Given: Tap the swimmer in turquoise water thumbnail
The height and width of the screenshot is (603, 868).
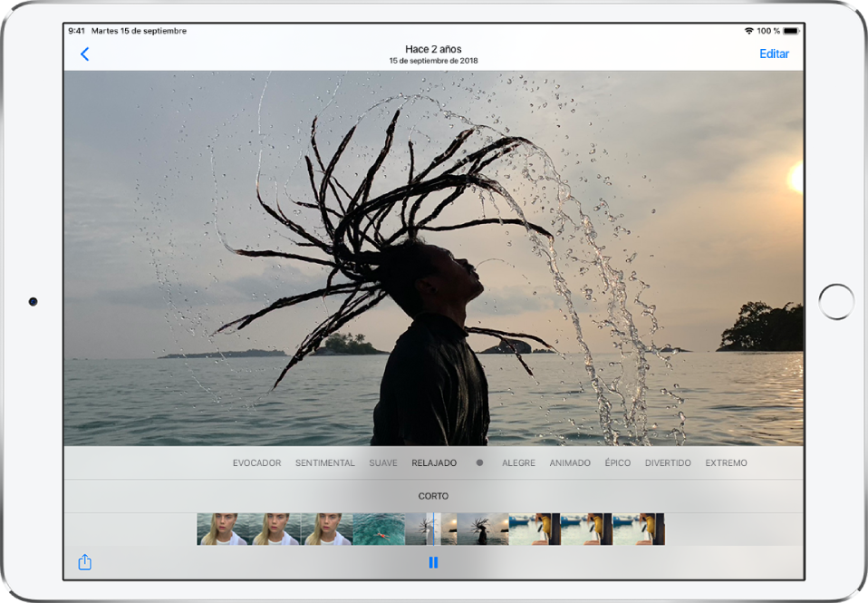Looking at the screenshot, I should pyautogui.click(x=378, y=530).
